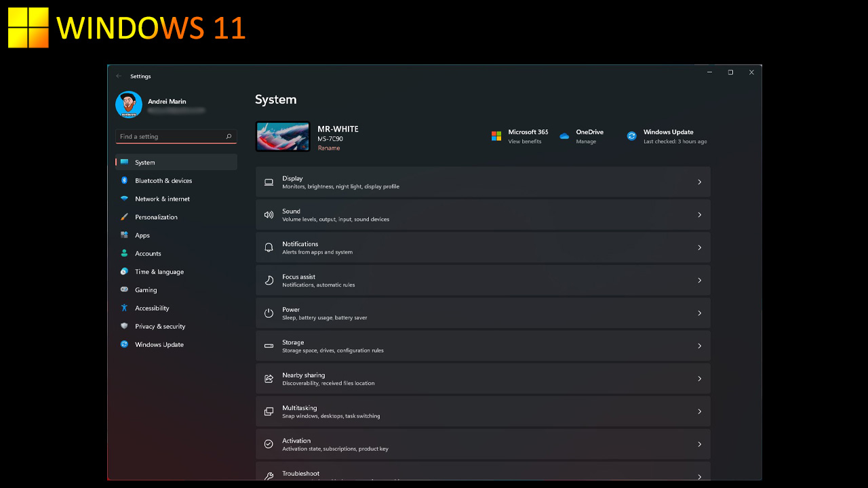Click the Multitasking windows icon
Screen dimensions: 868x488
pos(269,411)
